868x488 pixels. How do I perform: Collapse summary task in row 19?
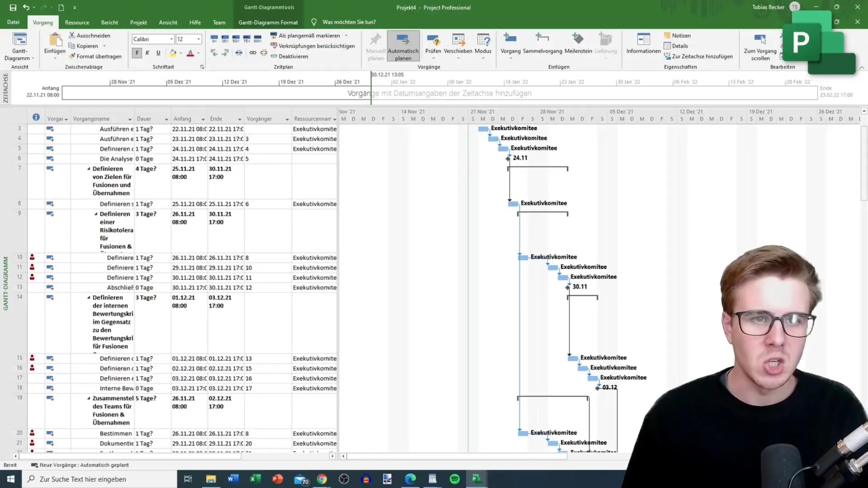click(89, 398)
